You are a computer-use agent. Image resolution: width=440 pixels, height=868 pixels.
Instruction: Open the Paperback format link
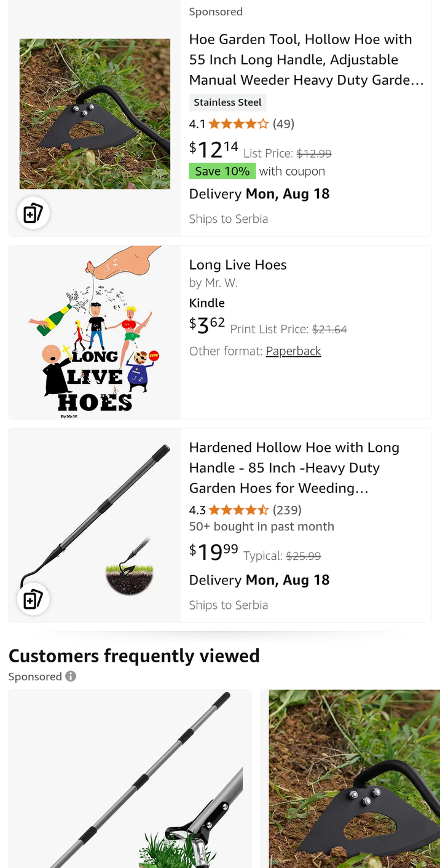(x=293, y=351)
